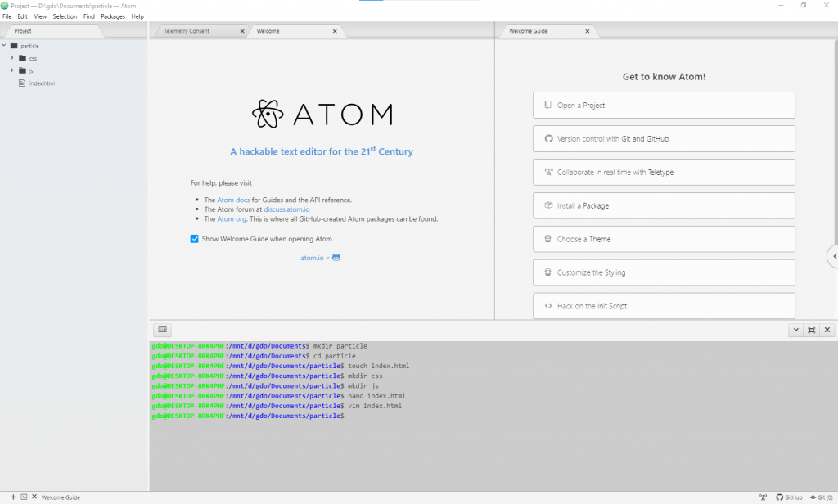The image size is (838, 504).
Task: Hide the terminal panel with the down chevron
Action: click(795, 330)
